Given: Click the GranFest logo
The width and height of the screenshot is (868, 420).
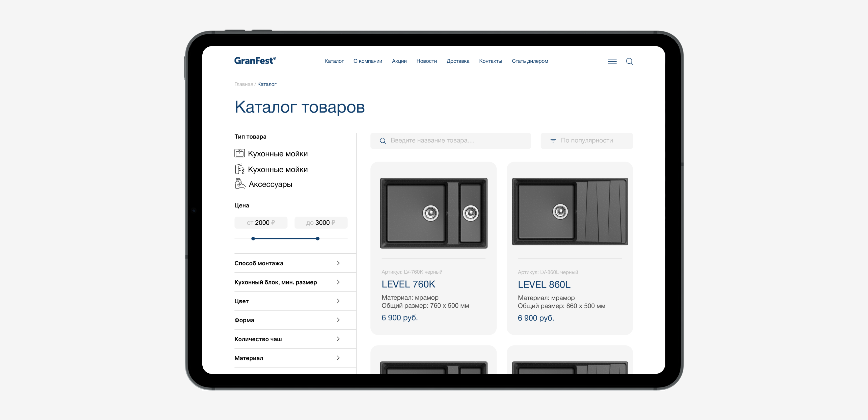Looking at the screenshot, I should click(255, 61).
